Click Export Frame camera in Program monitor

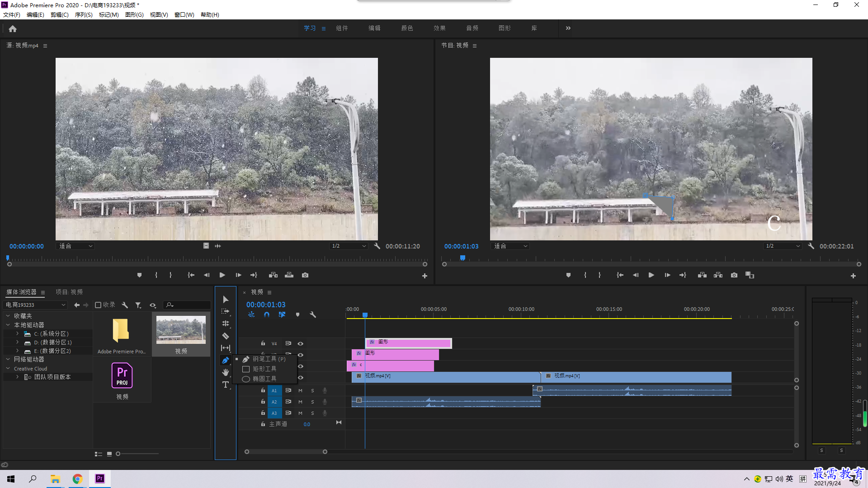734,275
